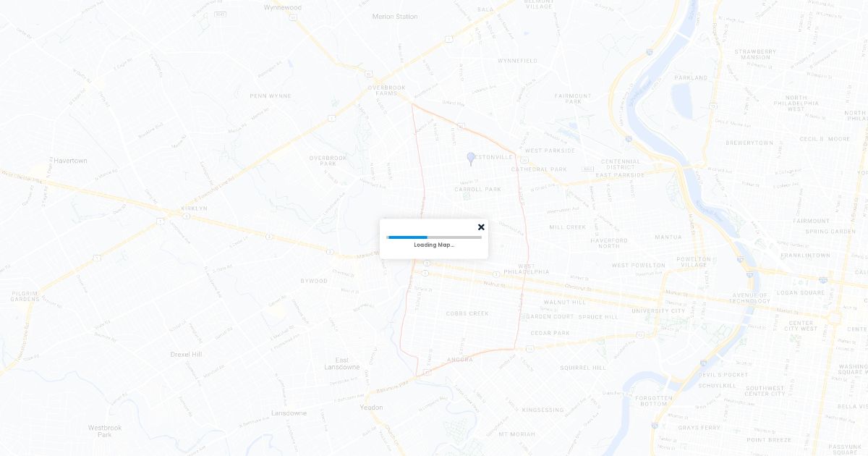The height and width of the screenshot is (456, 868).
Task: Click the 'Penn Wynne' map label
Action: pyautogui.click(x=271, y=96)
